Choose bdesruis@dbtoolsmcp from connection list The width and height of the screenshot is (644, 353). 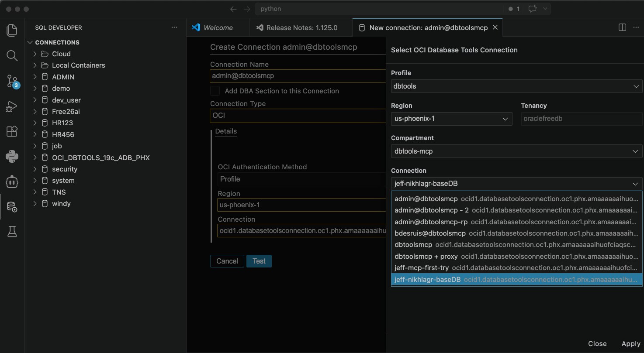[516, 233]
